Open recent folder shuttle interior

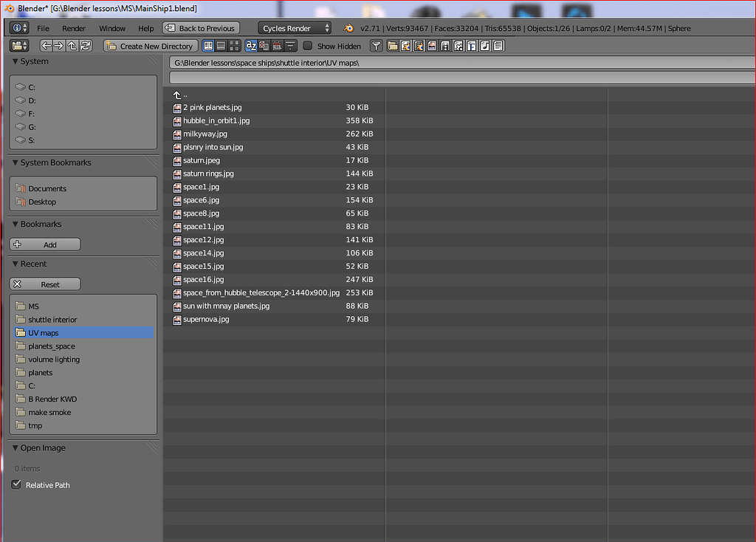(83, 319)
